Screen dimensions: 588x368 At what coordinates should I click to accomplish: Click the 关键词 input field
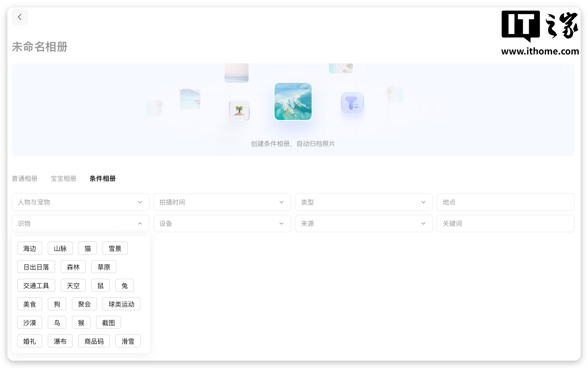(x=505, y=223)
